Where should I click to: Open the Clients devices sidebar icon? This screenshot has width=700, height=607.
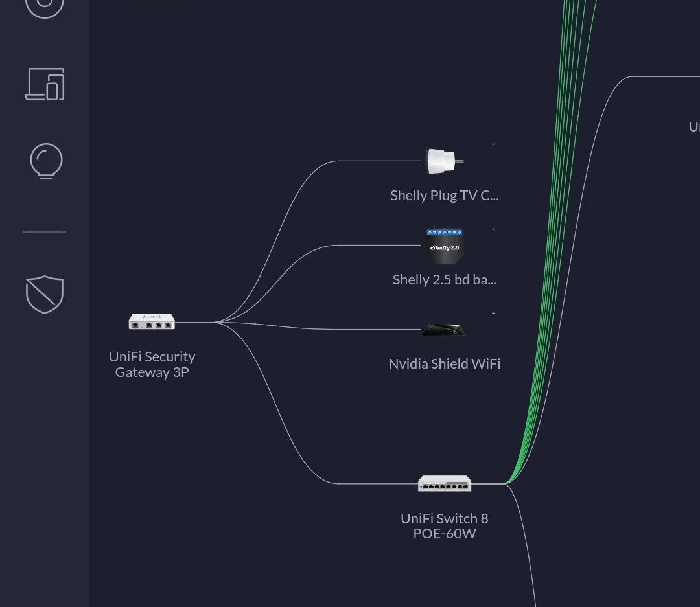click(x=45, y=84)
